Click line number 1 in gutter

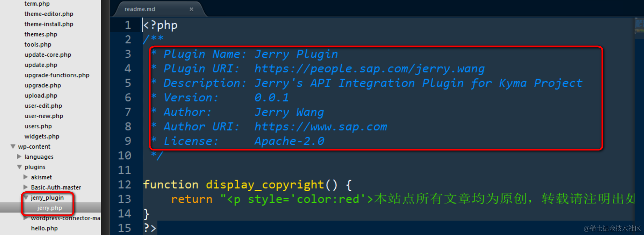coord(128,25)
